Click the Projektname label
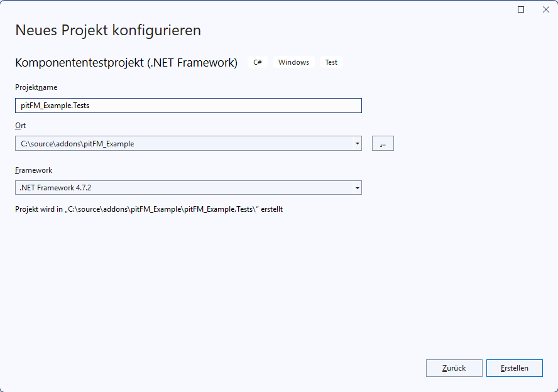Screen dimensions: 558x392 (36, 87)
